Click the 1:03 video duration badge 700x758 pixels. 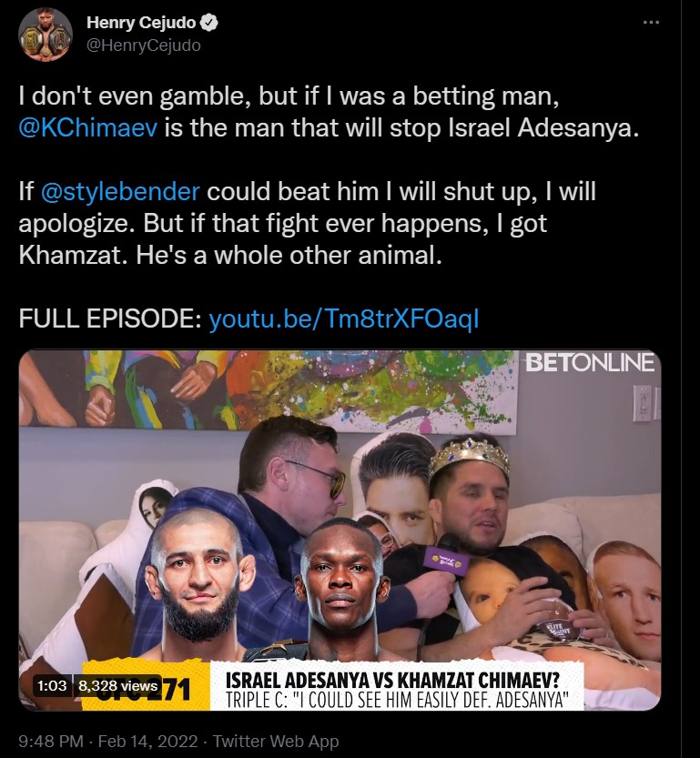52,685
